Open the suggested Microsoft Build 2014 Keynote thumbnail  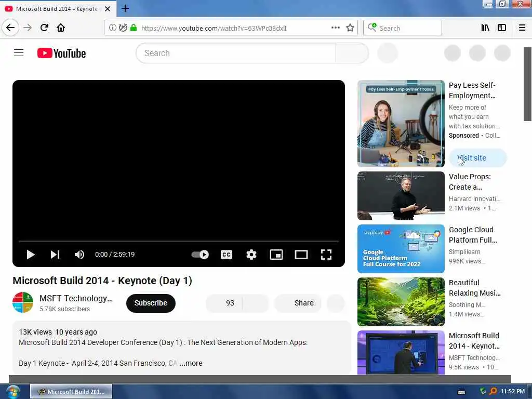pyautogui.click(x=401, y=352)
